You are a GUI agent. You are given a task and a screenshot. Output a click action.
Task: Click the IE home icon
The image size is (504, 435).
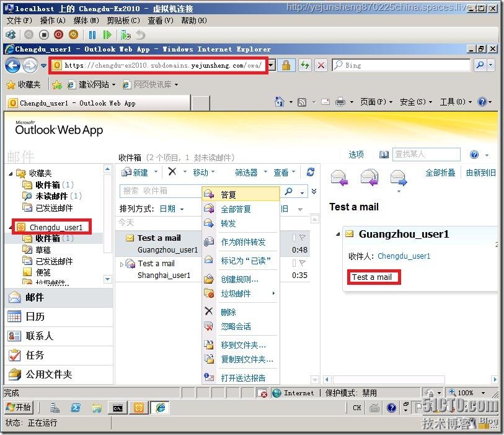280,102
